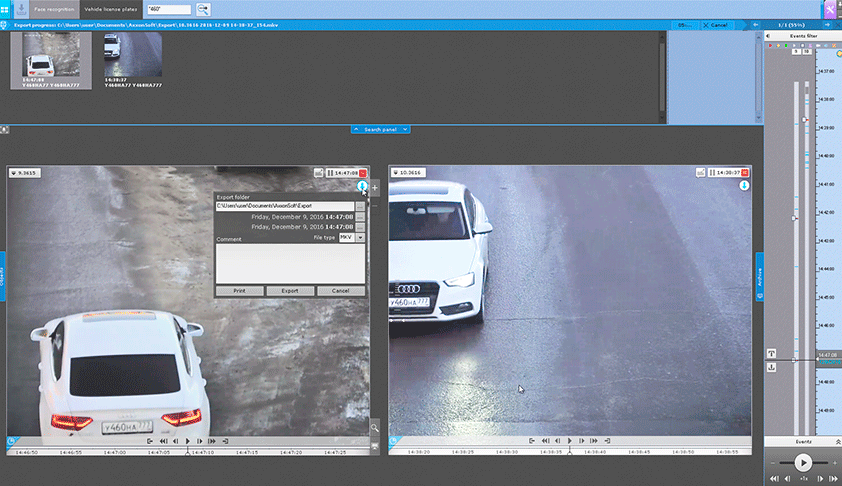Click the magnifier search button beside the plate field
842x486 pixels.
pos(203,9)
